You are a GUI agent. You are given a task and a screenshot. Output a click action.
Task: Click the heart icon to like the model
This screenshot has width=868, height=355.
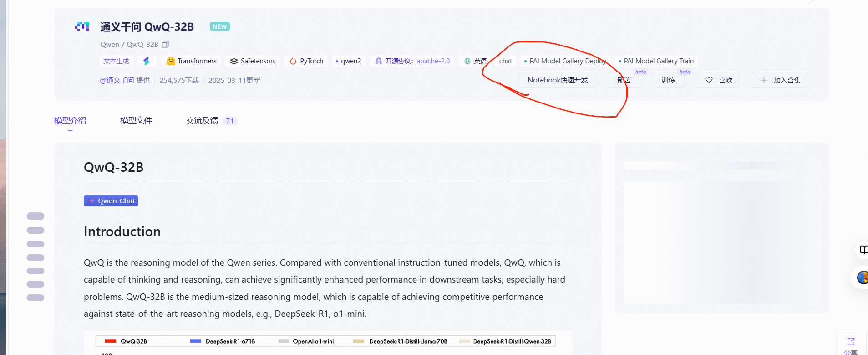[709, 80]
